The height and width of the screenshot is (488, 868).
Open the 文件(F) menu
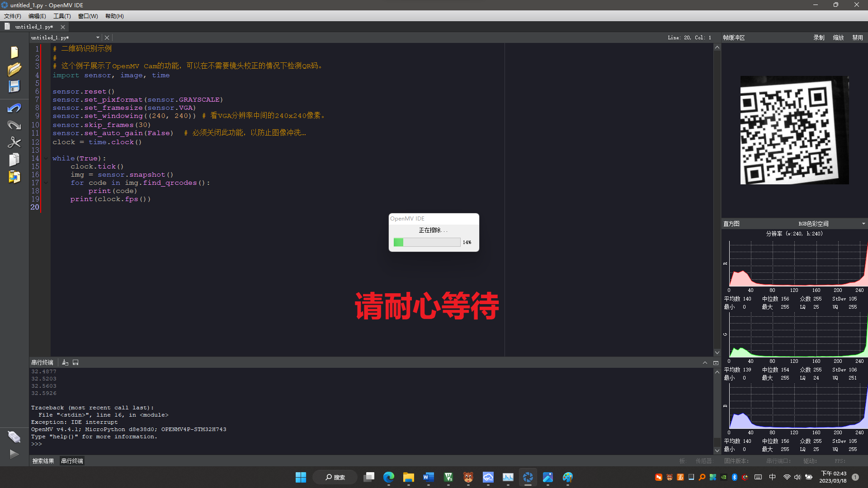pos(13,16)
